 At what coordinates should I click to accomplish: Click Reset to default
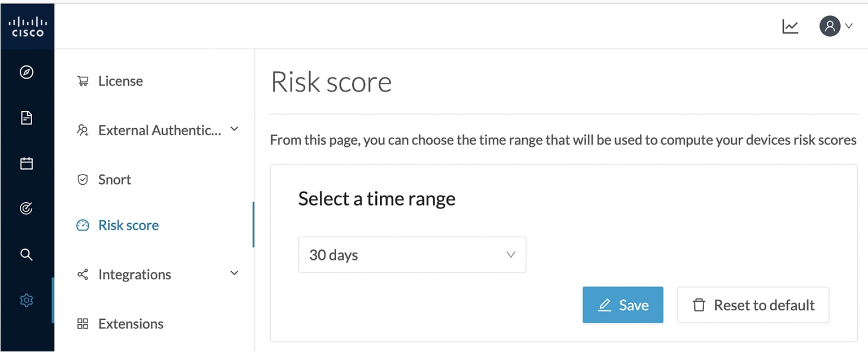point(753,305)
